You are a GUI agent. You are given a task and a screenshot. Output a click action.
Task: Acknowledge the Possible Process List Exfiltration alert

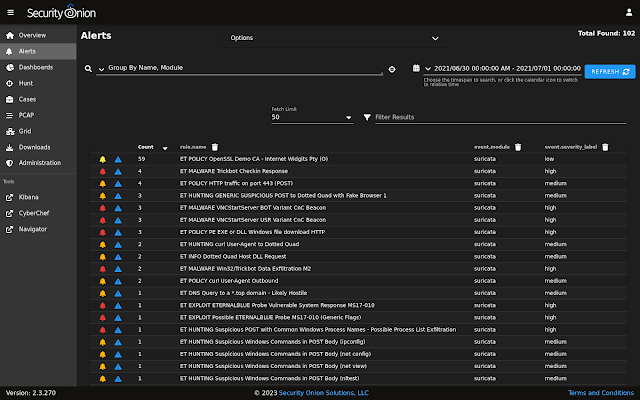[x=102, y=330]
